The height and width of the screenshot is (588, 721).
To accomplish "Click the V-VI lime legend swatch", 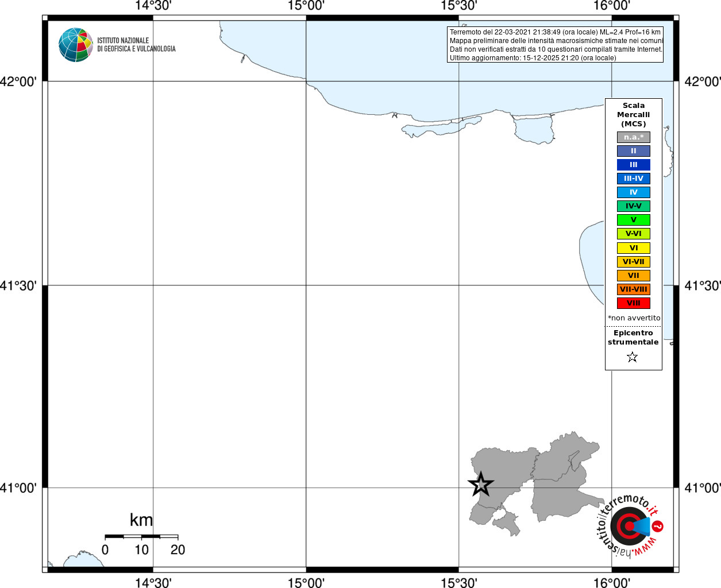I will point(634,234).
